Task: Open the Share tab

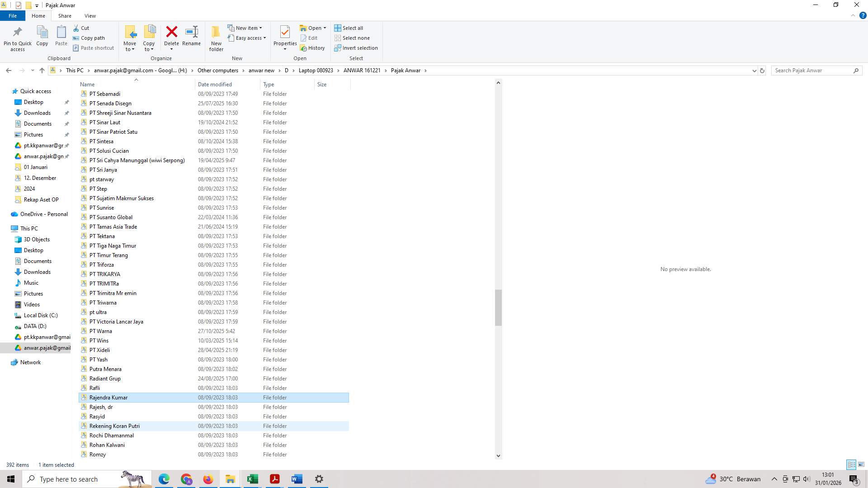Action: click(65, 15)
